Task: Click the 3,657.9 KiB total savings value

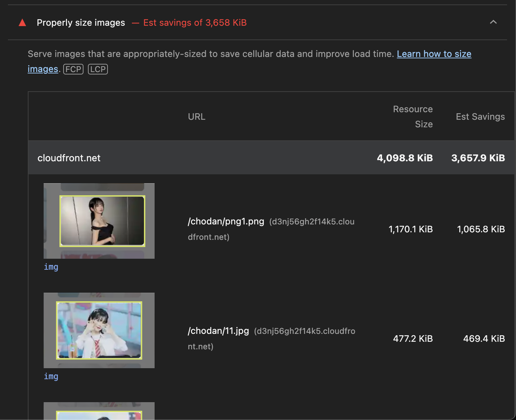Action: coord(478,158)
